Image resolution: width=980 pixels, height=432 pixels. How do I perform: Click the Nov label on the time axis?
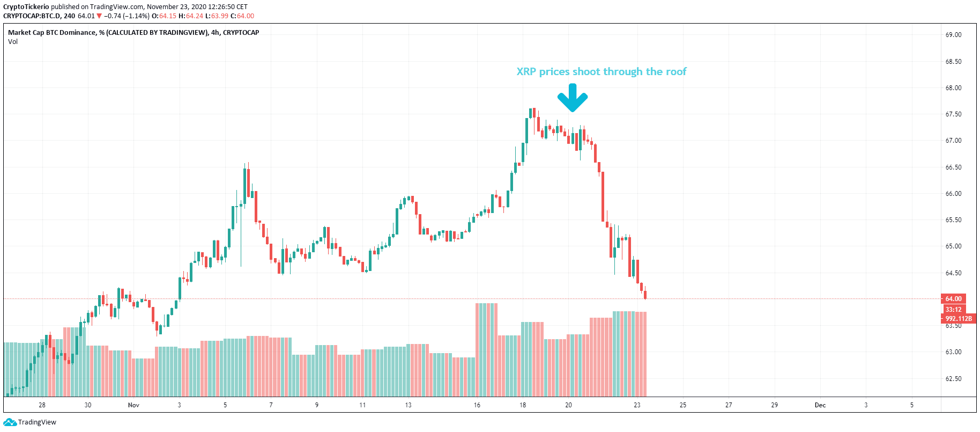[x=133, y=405]
